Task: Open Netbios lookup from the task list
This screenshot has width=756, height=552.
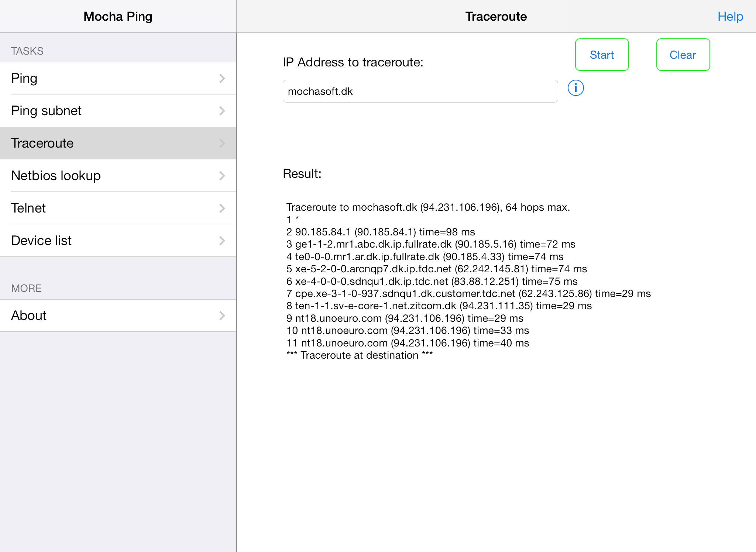Action: (x=118, y=176)
